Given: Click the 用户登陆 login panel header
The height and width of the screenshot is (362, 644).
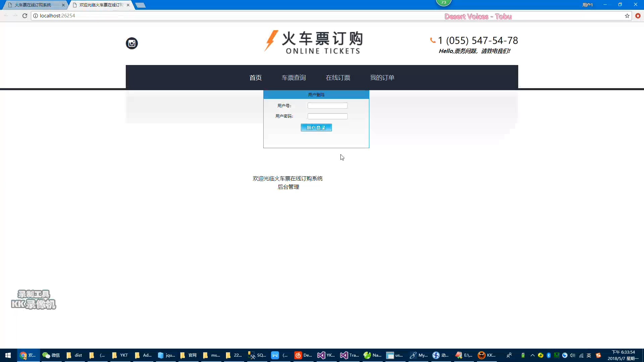Looking at the screenshot, I should coord(316,95).
